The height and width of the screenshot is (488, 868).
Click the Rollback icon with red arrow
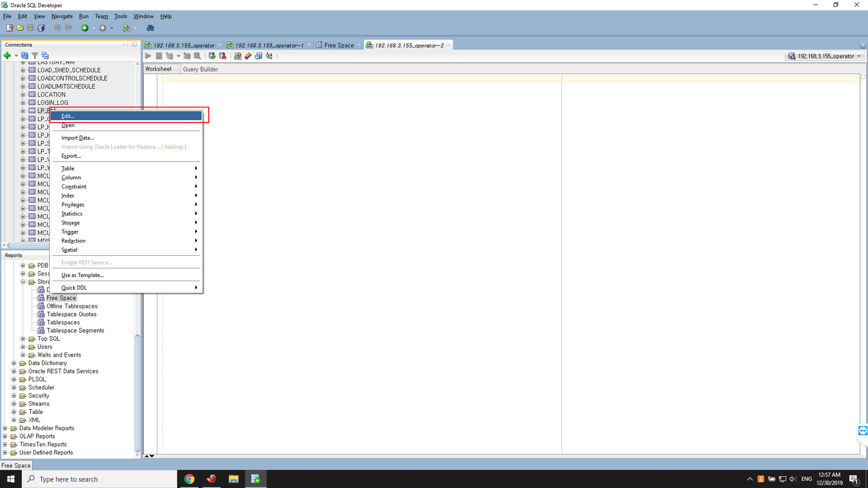point(223,56)
